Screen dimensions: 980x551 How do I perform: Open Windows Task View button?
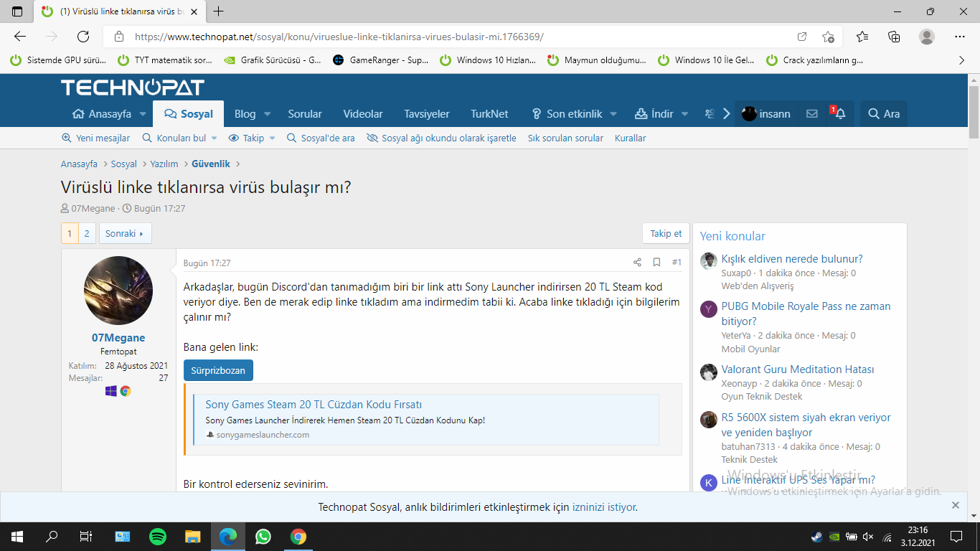tap(86, 536)
